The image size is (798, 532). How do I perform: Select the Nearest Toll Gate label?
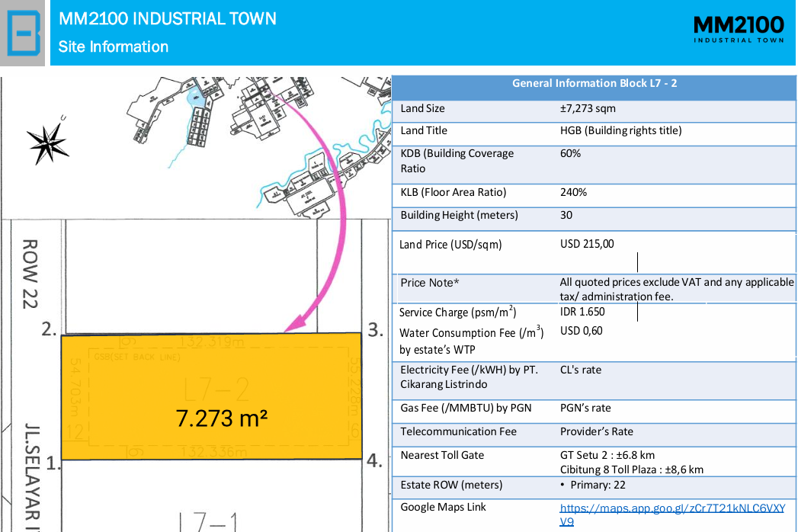point(442,455)
